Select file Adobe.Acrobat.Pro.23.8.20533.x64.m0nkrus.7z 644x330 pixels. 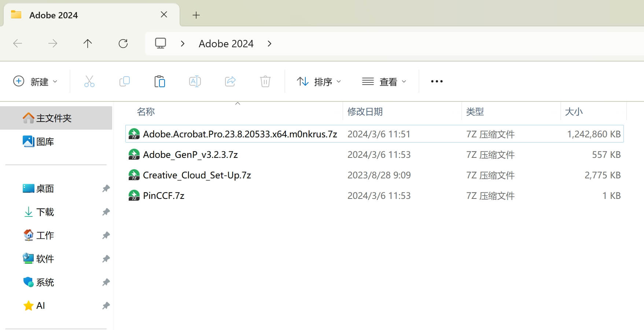click(x=240, y=134)
